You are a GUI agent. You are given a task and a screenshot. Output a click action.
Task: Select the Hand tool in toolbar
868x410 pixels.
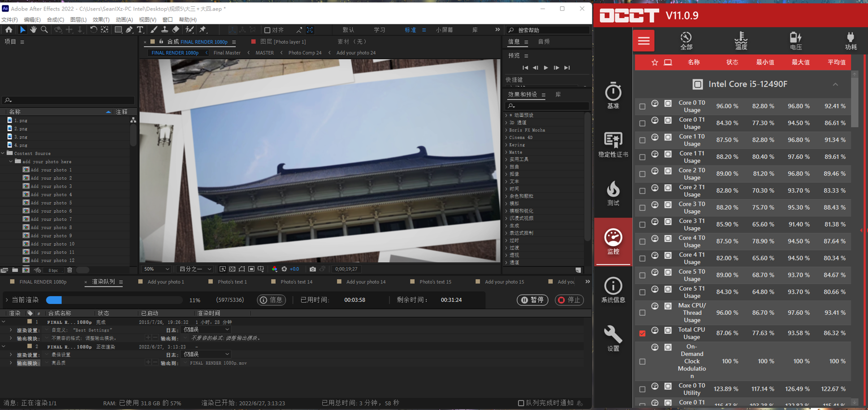pos(33,30)
